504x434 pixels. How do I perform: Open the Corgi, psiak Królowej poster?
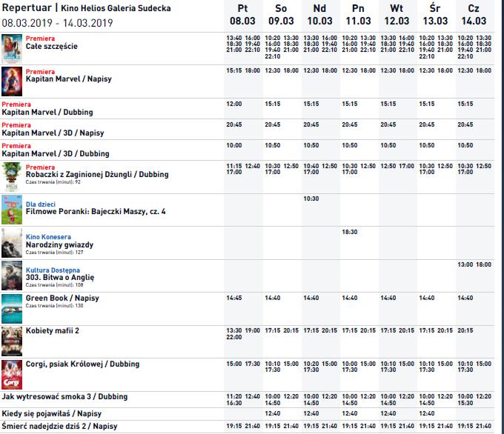(12, 375)
